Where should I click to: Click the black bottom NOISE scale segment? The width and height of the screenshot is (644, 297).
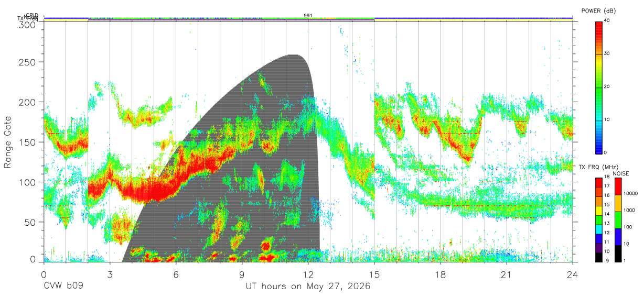[618, 253]
